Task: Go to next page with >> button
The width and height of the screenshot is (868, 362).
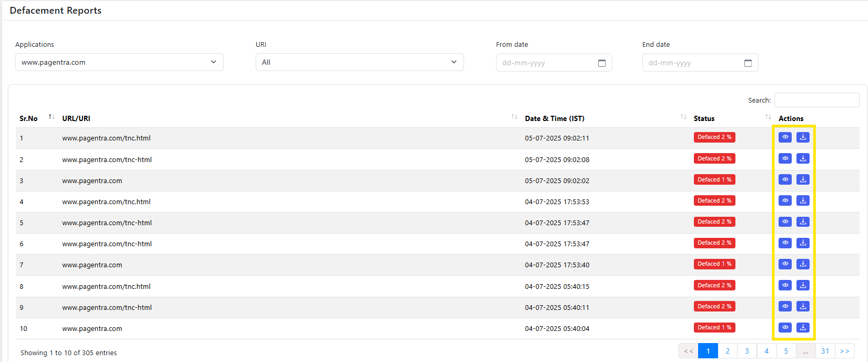Action: coord(845,351)
